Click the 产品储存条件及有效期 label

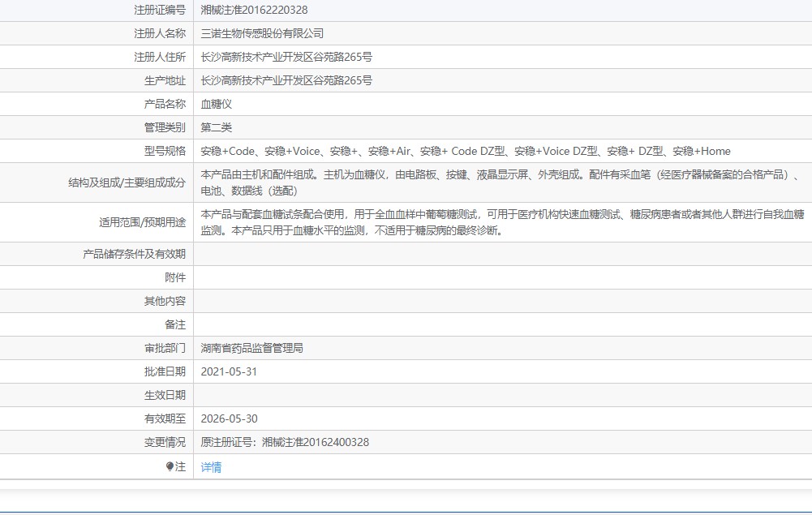coord(134,254)
